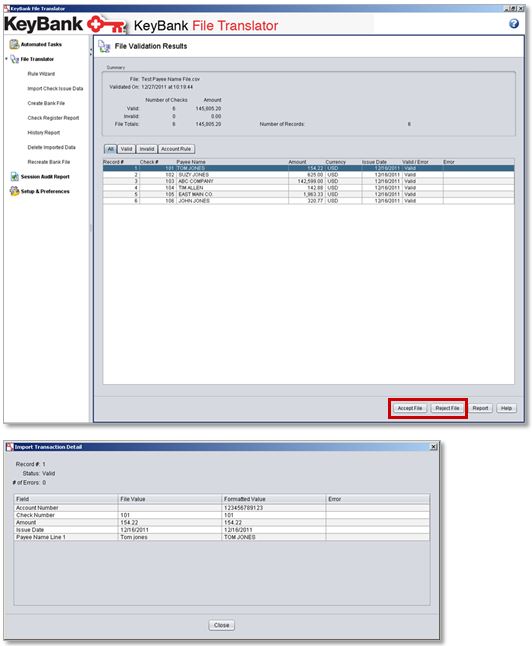Switch to the All tab
Viewport: 532px width, 646px height.
(x=110, y=149)
